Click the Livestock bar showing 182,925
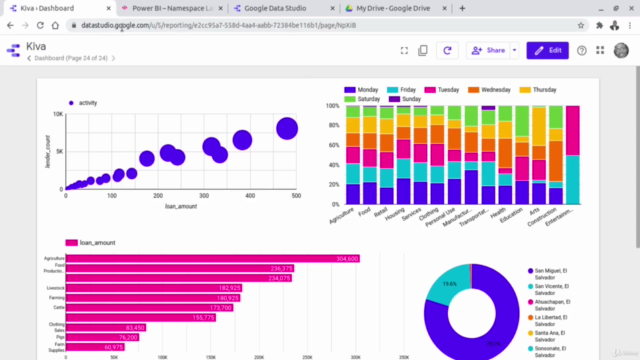This screenshot has height=360, width=640. pos(154,288)
